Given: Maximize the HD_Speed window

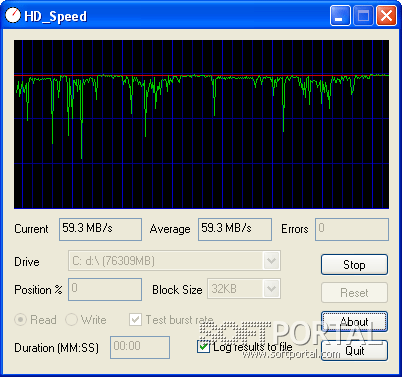Looking at the screenshot, I should coord(363,15).
